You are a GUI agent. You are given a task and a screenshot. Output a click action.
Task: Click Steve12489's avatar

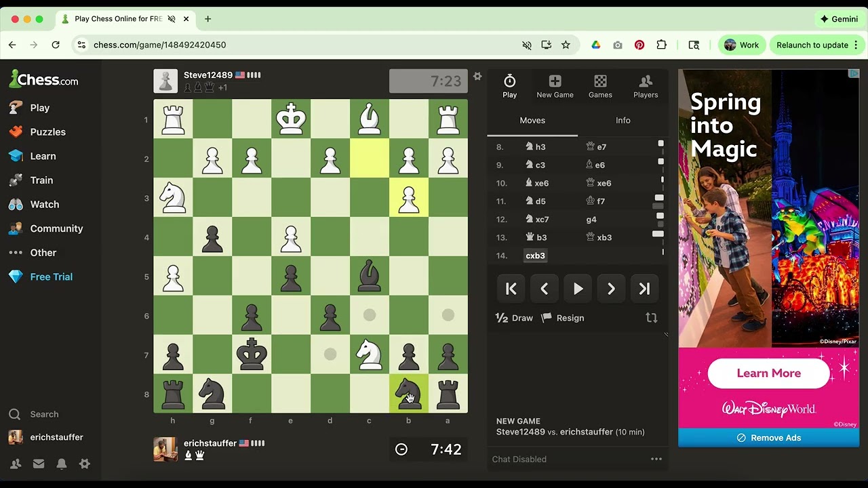coord(165,81)
